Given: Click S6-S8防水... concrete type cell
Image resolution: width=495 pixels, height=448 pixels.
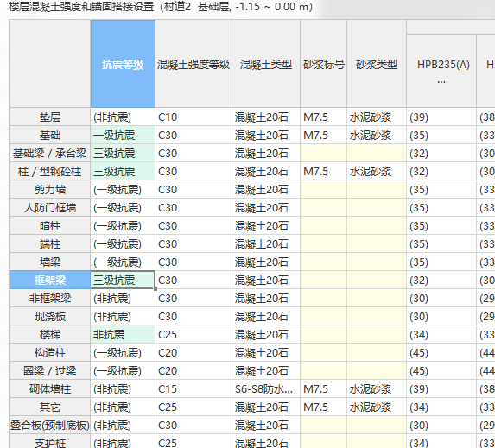Looking at the screenshot, I should coord(266,389).
